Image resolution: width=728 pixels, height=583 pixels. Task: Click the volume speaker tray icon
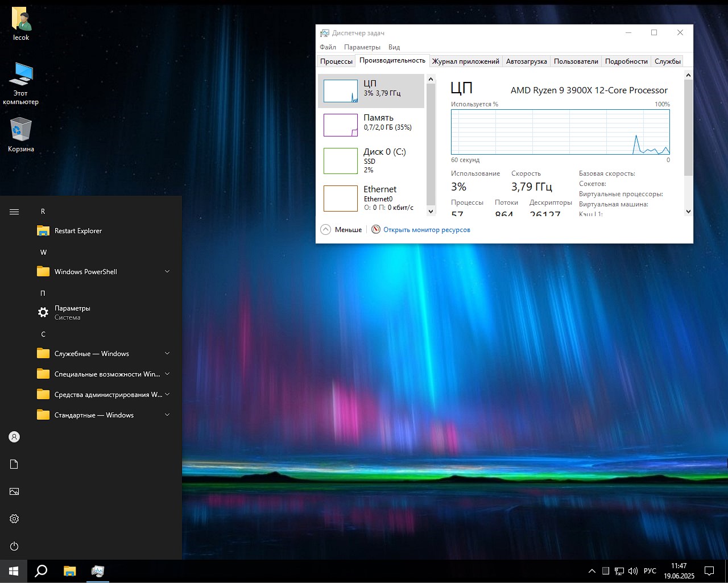click(633, 571)
